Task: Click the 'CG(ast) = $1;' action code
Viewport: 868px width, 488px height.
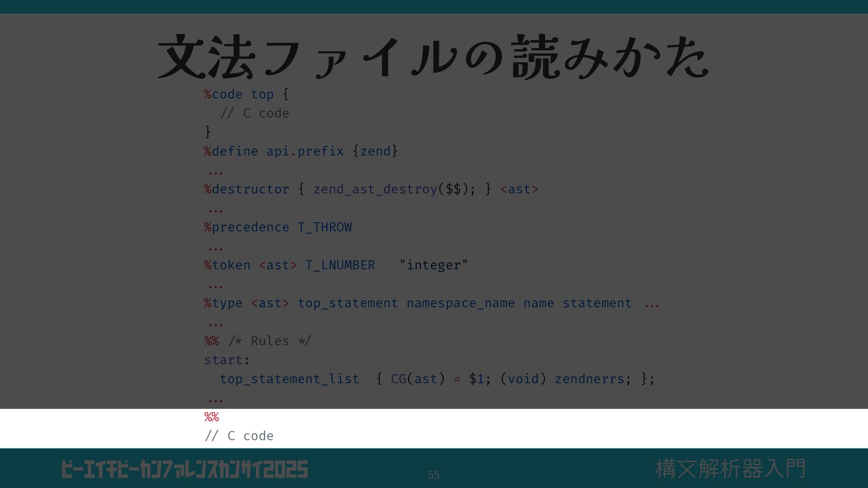Action: click(x=441, y=379)
